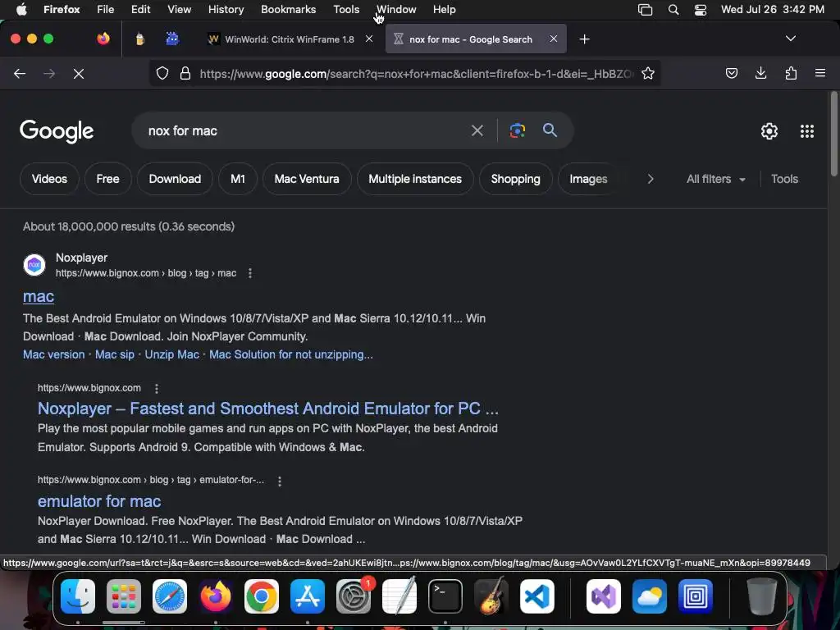Filter results by Videos
Viewport: 840px width, 630px height.
point(49,179)
